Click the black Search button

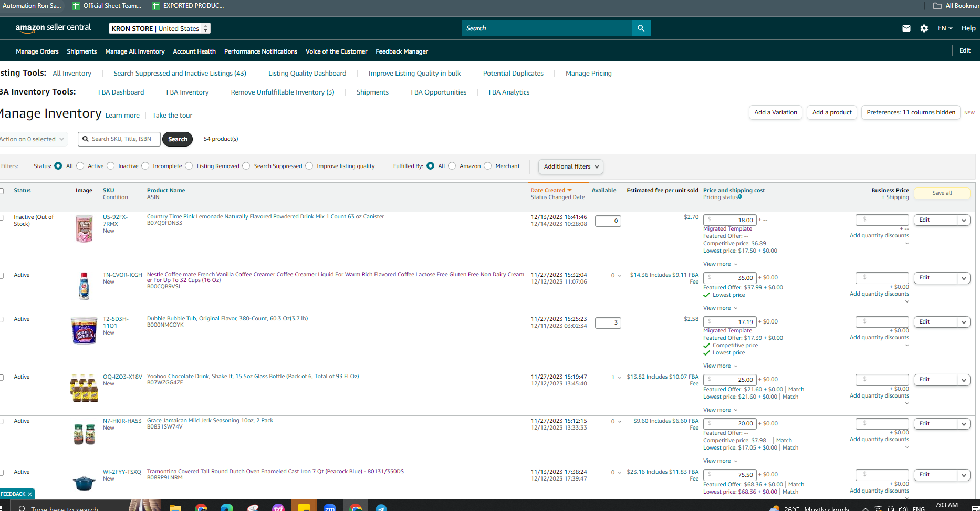click(178, 139)
